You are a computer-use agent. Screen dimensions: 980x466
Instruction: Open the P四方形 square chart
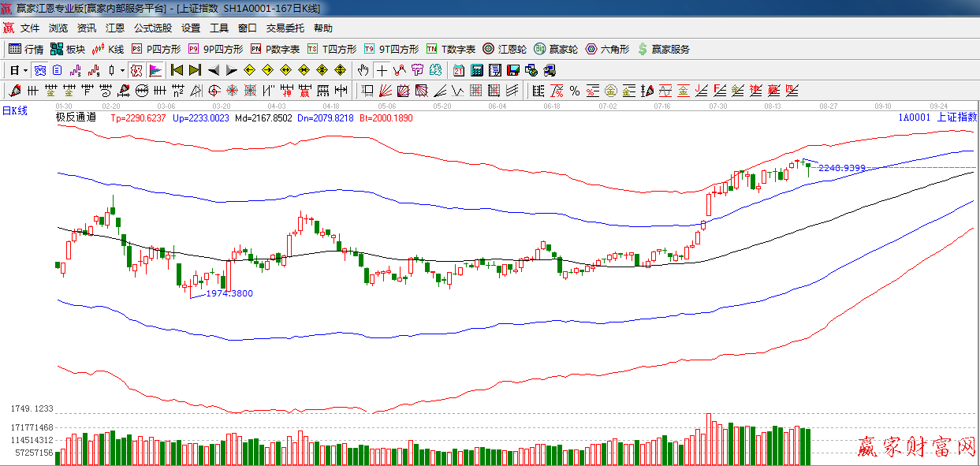pyautogui.click(x=155, y=49)
